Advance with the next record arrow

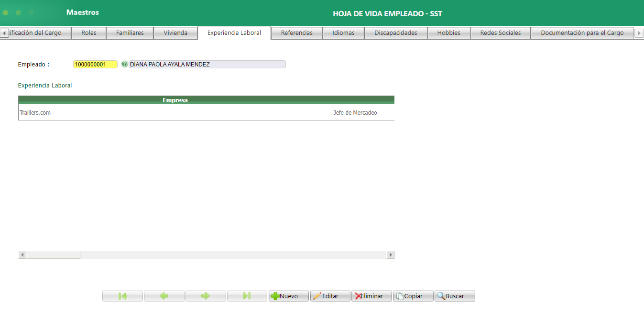tap(206, 295)
